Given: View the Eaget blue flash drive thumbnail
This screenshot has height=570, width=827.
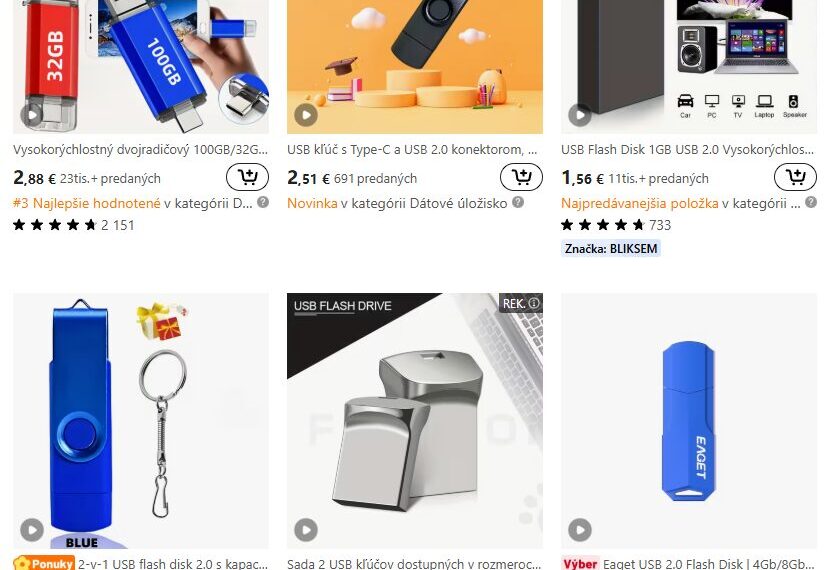Looking at the screenshot, I should 689,421.
